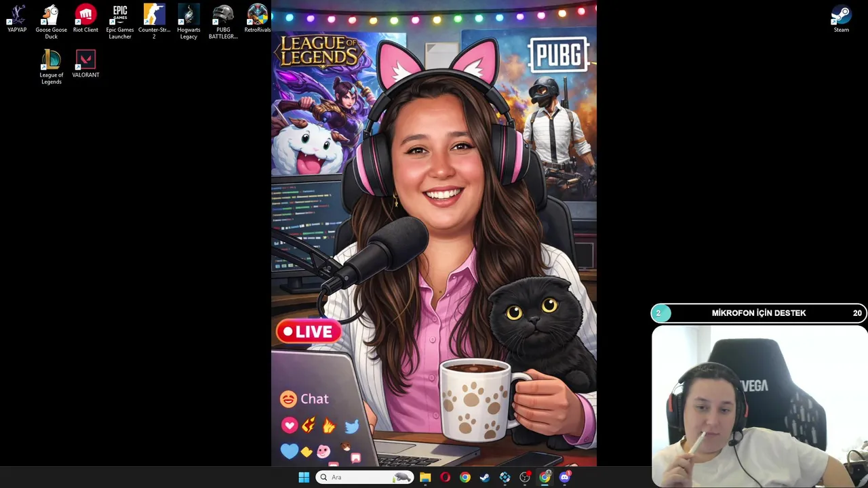Open the RetroRivals desktop shortcut

[258, 19]
